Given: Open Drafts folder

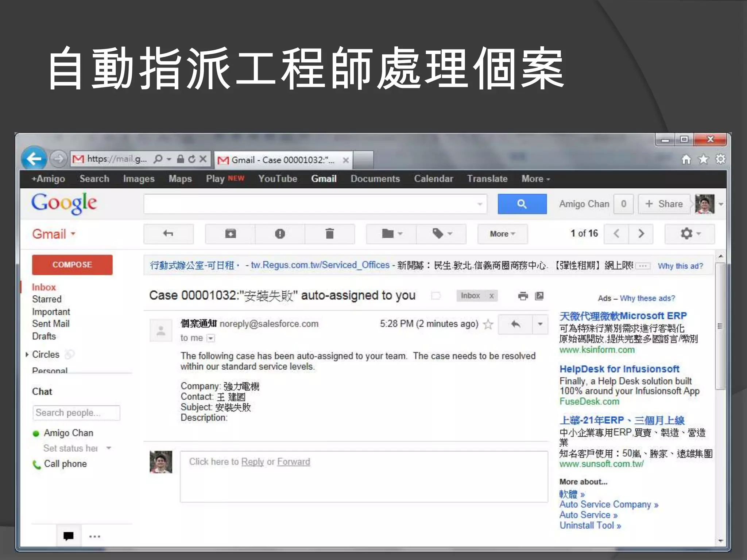Looking at the screenshot, I should click(x=44, y=336).
